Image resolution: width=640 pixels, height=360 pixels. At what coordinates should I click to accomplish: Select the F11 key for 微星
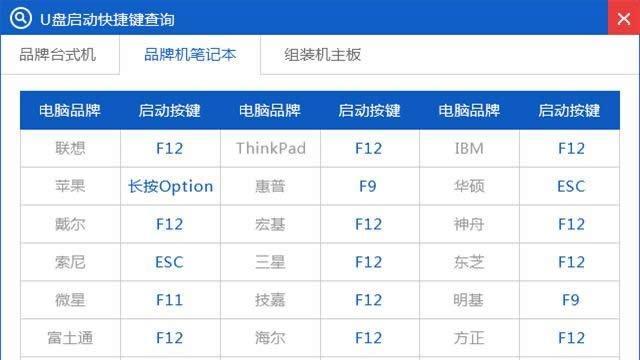tap(169, 300)
